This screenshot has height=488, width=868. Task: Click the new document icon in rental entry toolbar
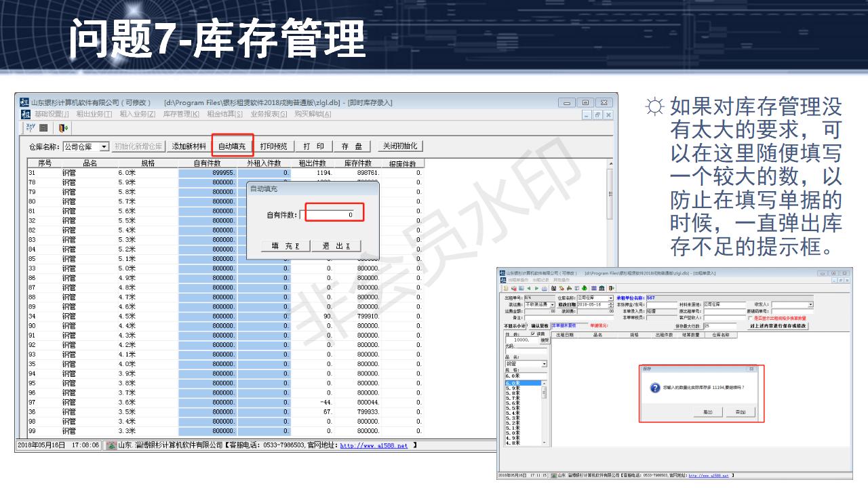click(505, 288)
